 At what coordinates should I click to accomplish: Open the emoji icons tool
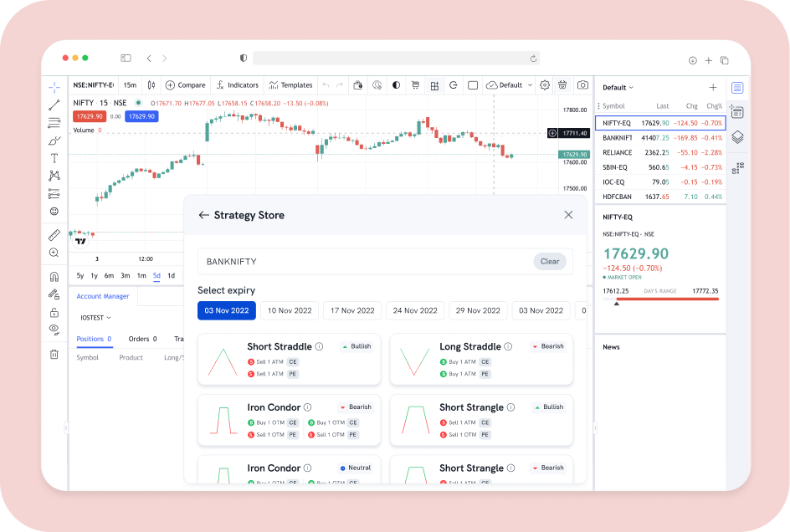(x=54, y=211)
